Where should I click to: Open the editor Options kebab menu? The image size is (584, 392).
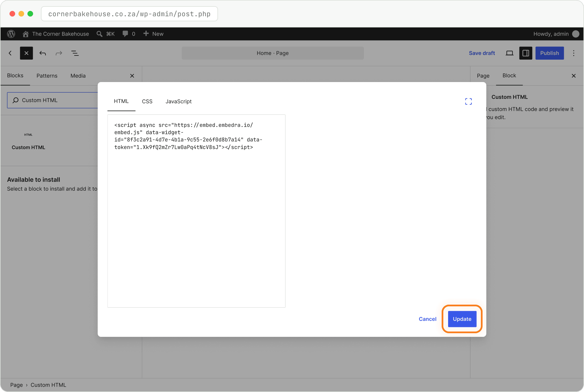click(x=574, y=53)
